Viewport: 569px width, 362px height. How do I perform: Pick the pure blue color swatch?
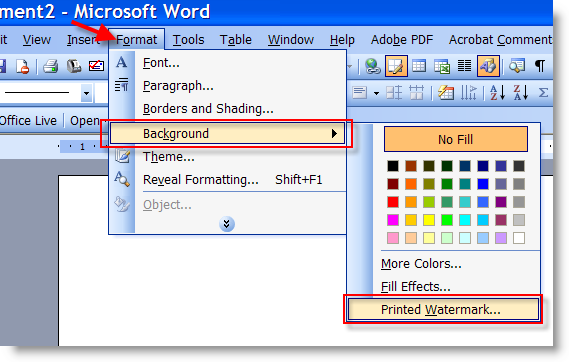483,184
